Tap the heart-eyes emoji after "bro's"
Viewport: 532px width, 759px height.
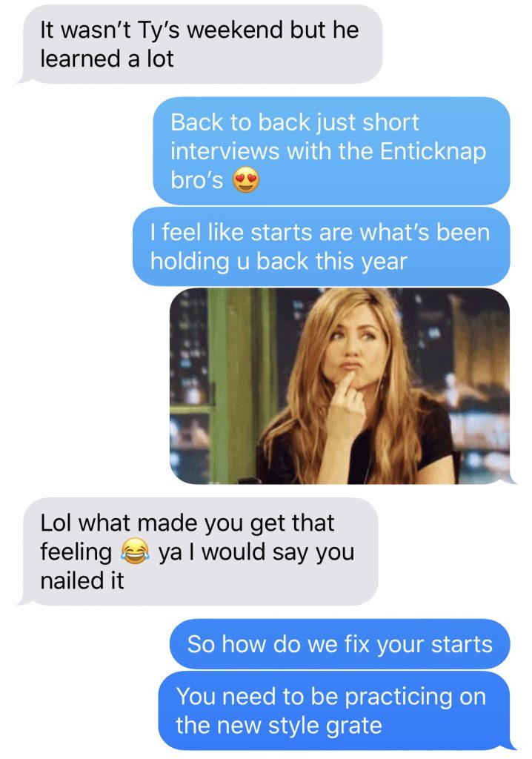(x=246, y=179)
